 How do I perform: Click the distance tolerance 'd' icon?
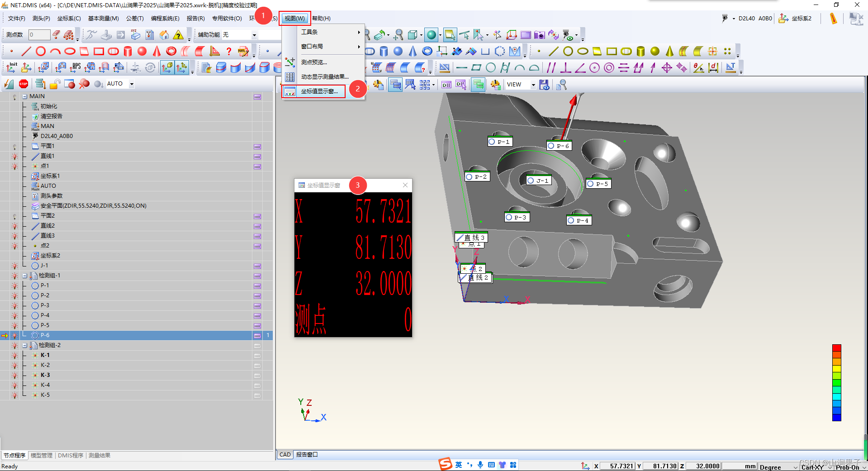coord(713,68)
